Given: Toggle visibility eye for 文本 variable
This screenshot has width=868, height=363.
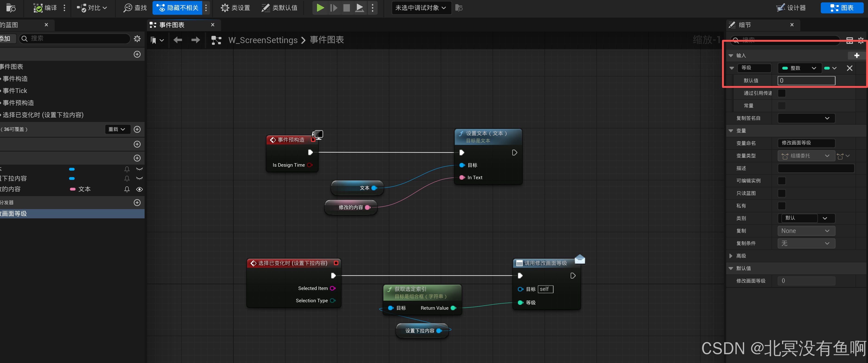Looking at the screenshot, I should pyautogui.click(x=139, y=189).
